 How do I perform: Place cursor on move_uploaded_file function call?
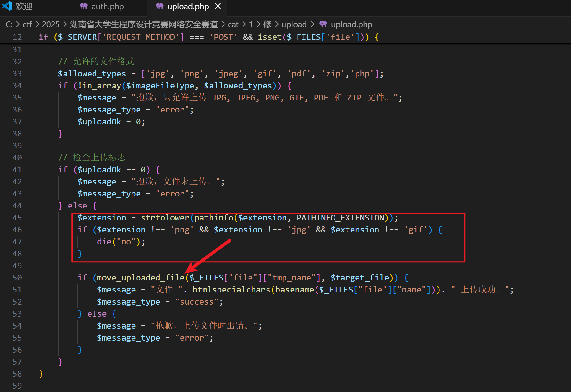tap(140, 278)
